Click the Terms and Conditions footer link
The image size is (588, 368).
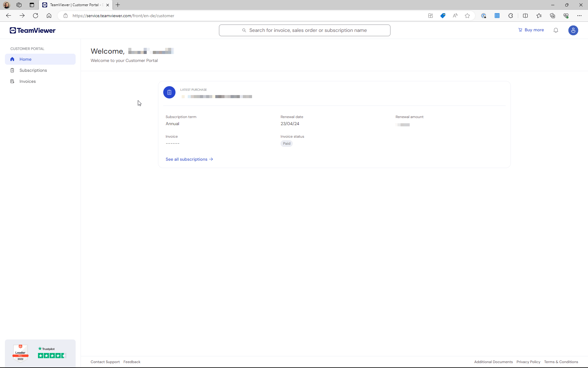tap(561, 362)
